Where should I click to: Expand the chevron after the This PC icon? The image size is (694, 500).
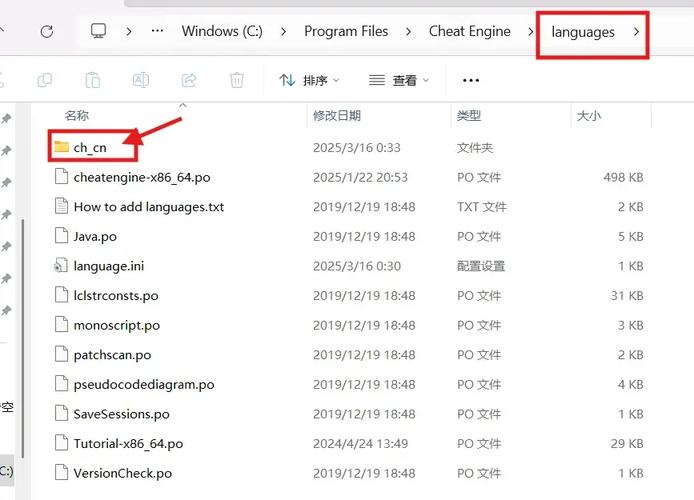(129, 31)
